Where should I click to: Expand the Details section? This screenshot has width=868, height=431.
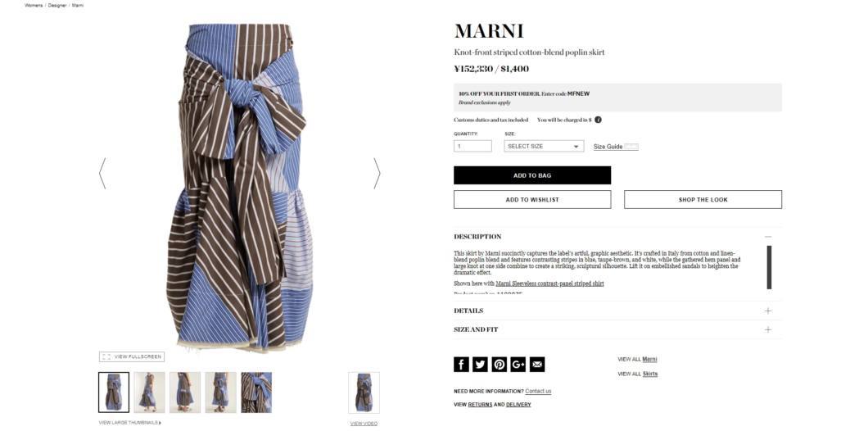[617, 311]
